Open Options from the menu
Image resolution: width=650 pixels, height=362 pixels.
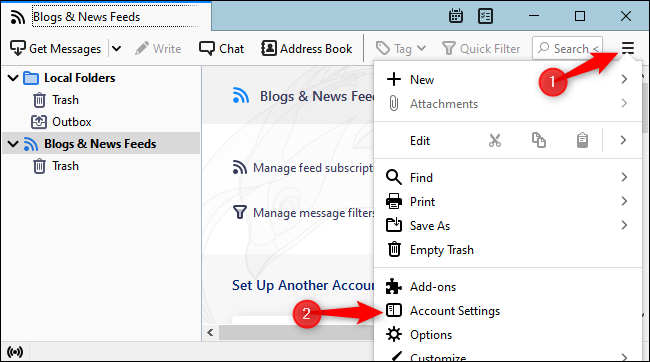click(x=508, y=335)
